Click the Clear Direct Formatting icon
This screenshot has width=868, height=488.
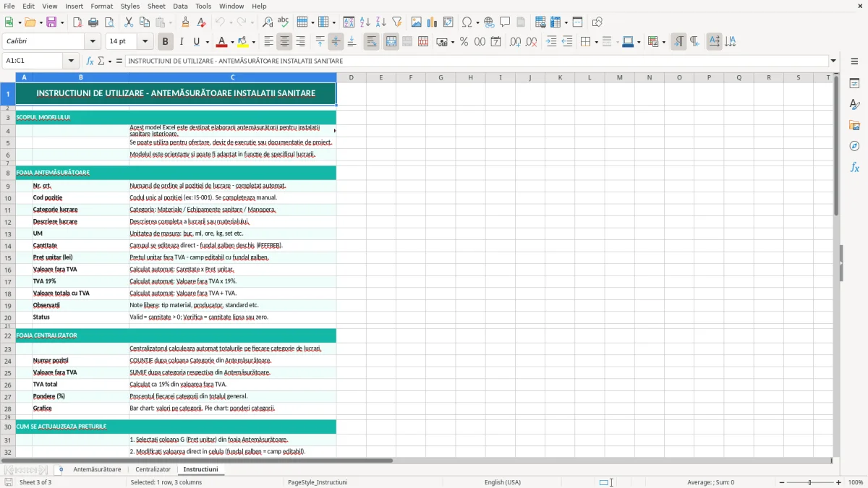coord(201,22)
